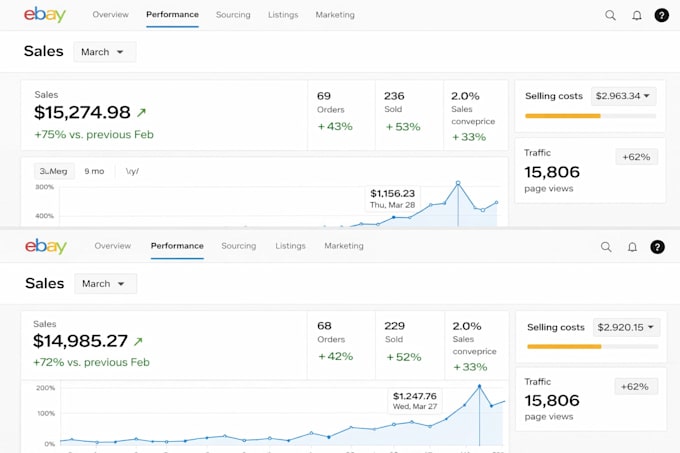Click the chart peak marker near $1,156.23
The image size is (680, 453).
tap(458, 183)
